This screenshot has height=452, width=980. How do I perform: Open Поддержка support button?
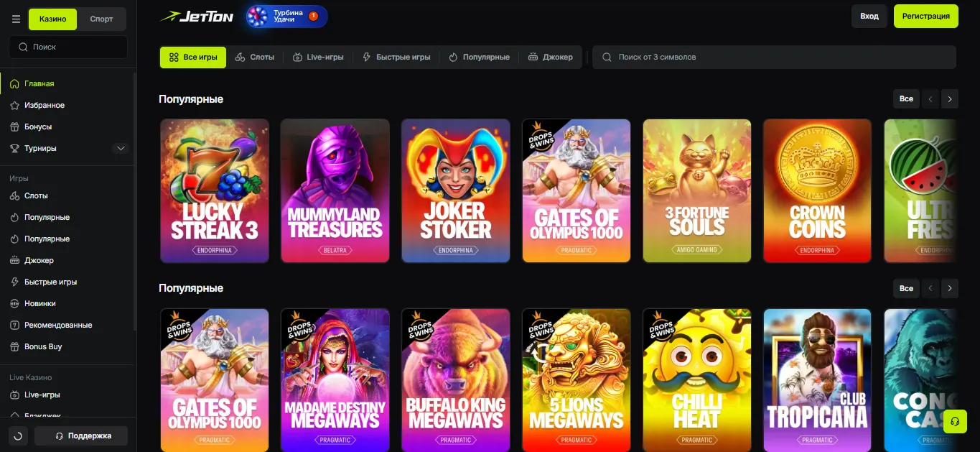[x=81, y=435]
